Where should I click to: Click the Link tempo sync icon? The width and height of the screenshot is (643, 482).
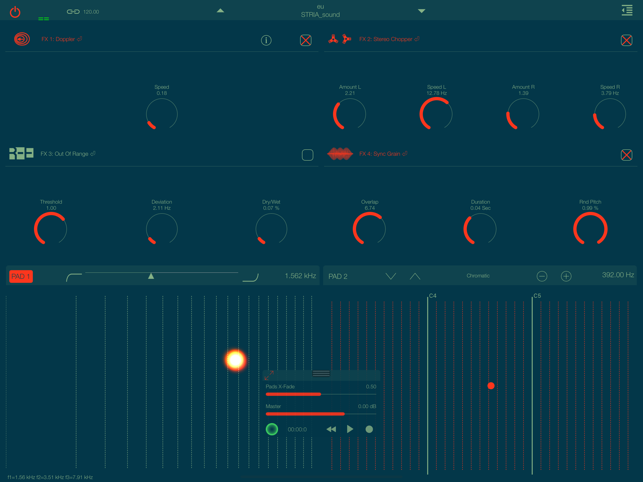tap(73, 12)
